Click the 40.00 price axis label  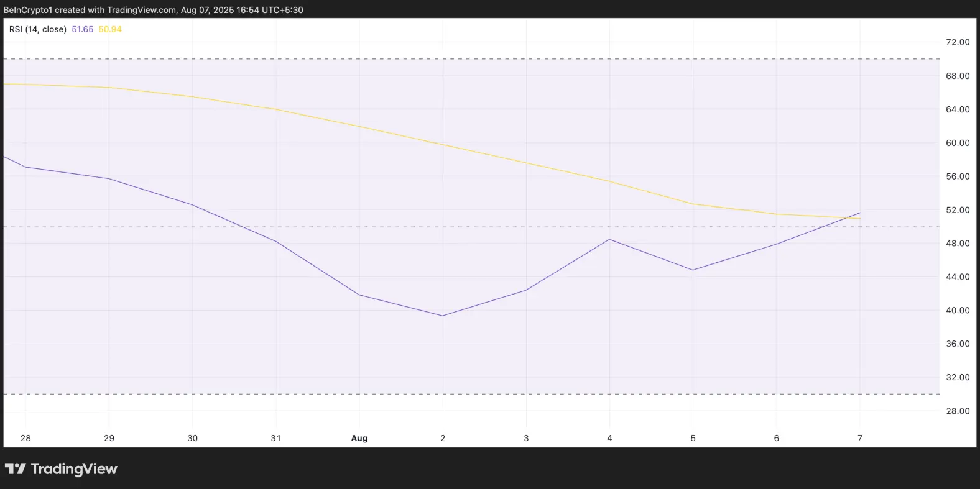[957, 311]
